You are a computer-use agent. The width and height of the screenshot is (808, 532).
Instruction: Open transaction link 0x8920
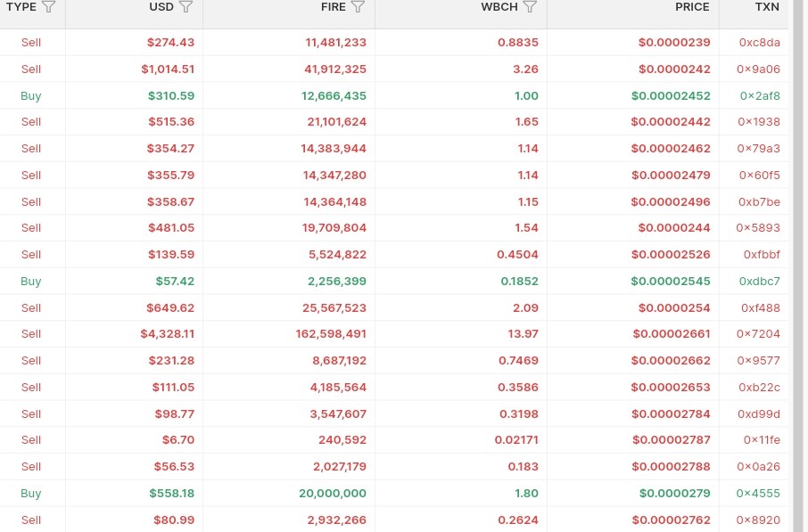(x=758, y=520)
